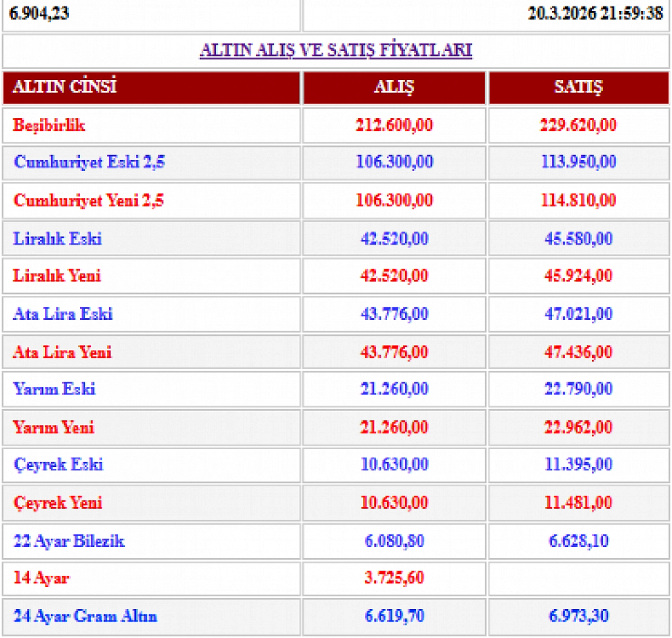Click 22 Ayar Bilezik buying price 6.080,80

point(394,541)
